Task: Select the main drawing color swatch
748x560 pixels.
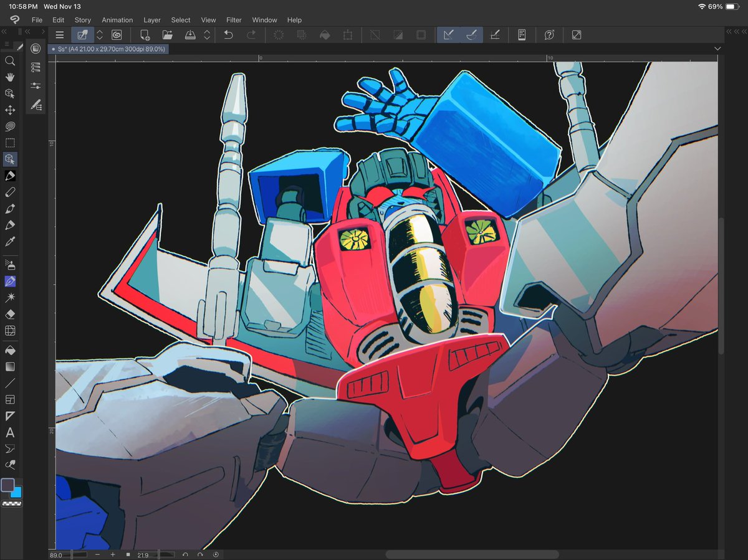Action: (7, 485)
